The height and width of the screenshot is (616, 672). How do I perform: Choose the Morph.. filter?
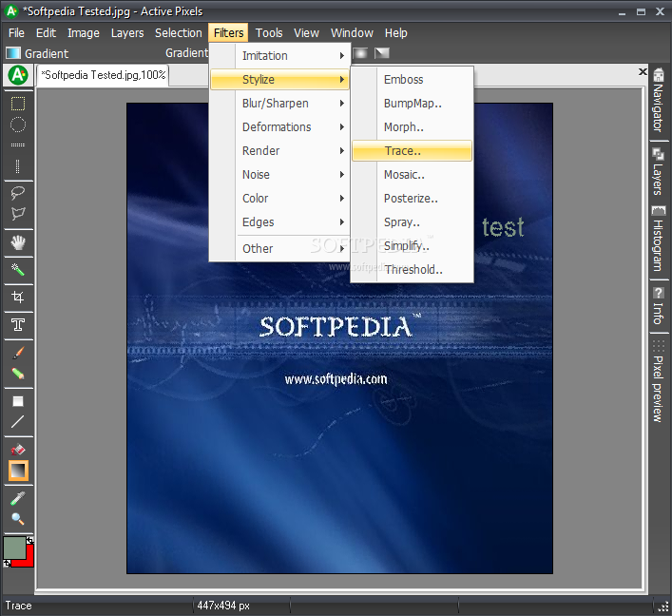(x=412, y=126)
